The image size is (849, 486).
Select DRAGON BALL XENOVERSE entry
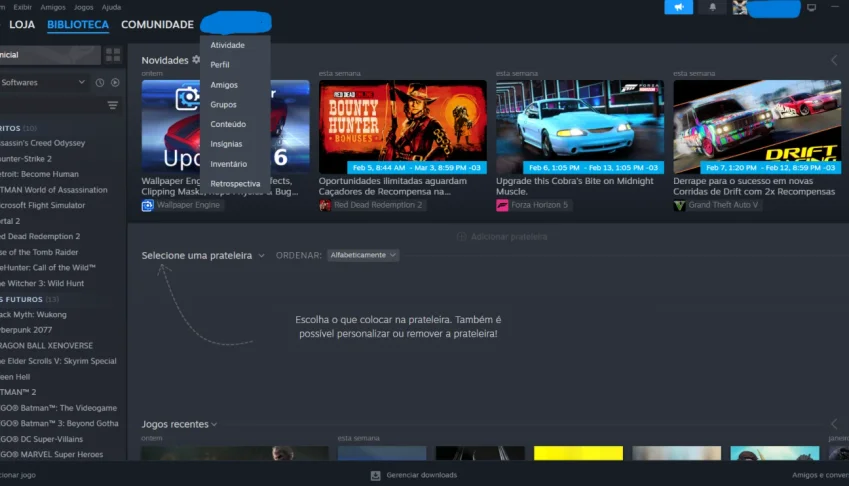46,345
